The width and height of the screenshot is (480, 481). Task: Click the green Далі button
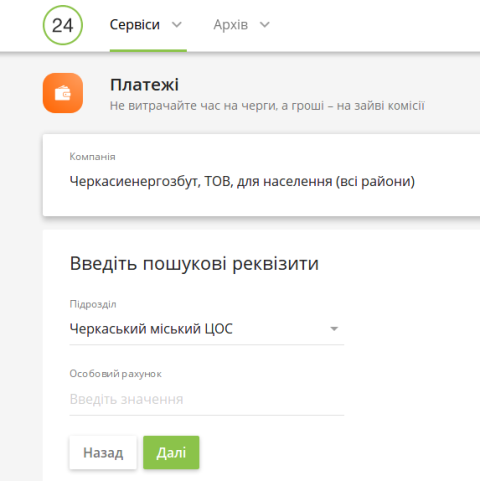tap(171, 452)
